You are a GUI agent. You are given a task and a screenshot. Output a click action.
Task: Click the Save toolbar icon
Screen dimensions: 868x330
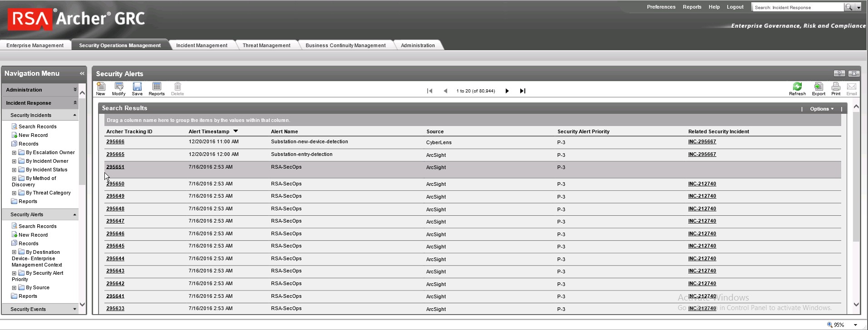137,88
